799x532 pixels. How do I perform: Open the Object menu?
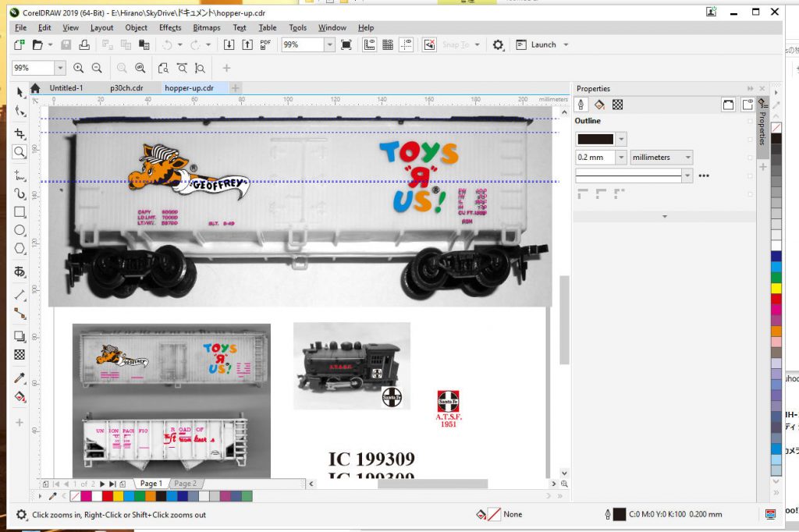point(136,27)
